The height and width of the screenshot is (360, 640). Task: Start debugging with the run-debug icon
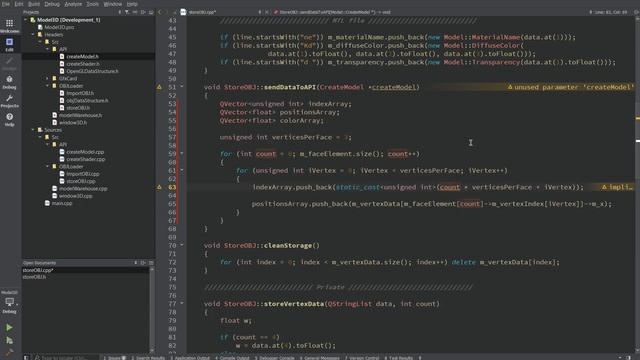pos(9,340)
